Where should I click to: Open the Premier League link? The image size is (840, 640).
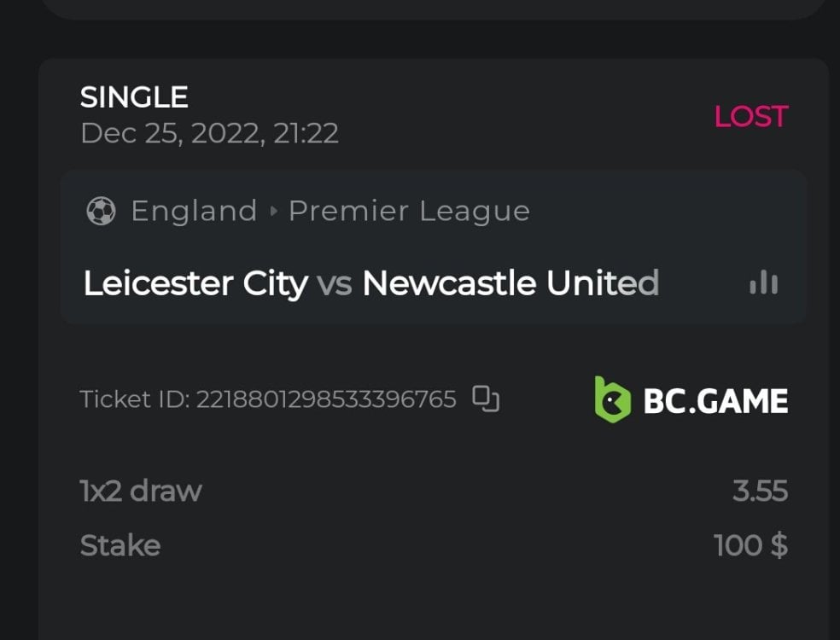click(x=409, y=211)
